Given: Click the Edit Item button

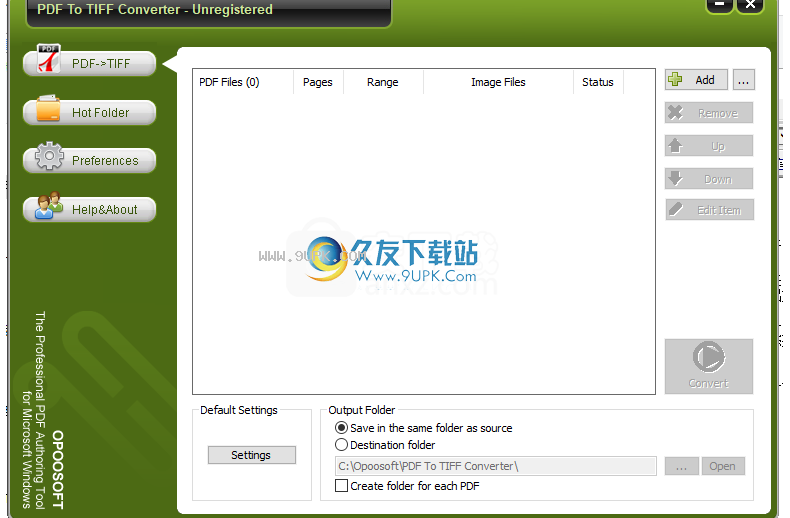Looking at the screenshot, I should [x=709, y=210].
